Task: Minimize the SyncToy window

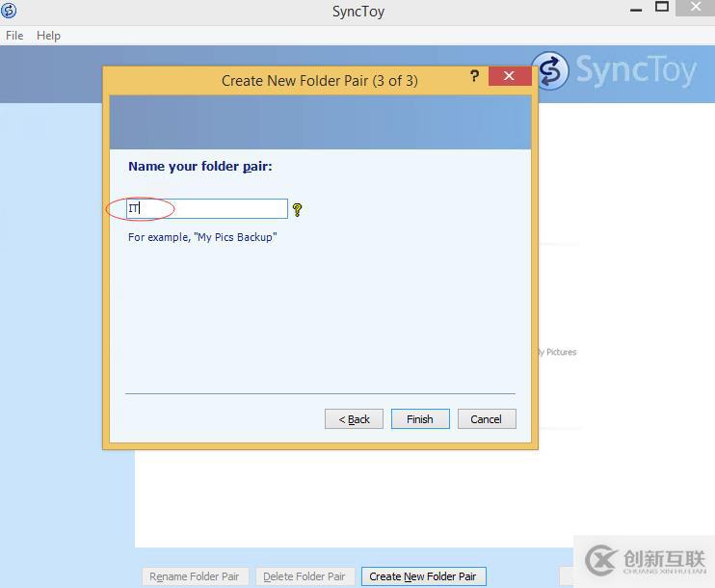Action: [x=636, y=10]
